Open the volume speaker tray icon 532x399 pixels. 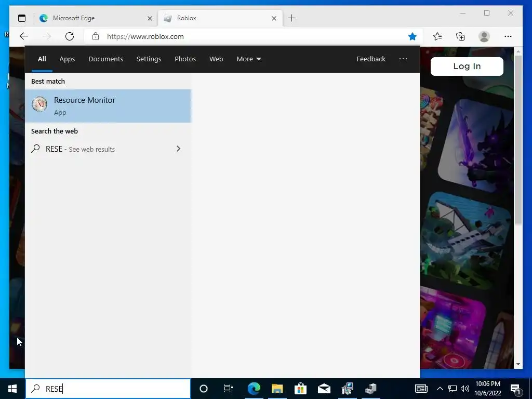click(465, 389)
